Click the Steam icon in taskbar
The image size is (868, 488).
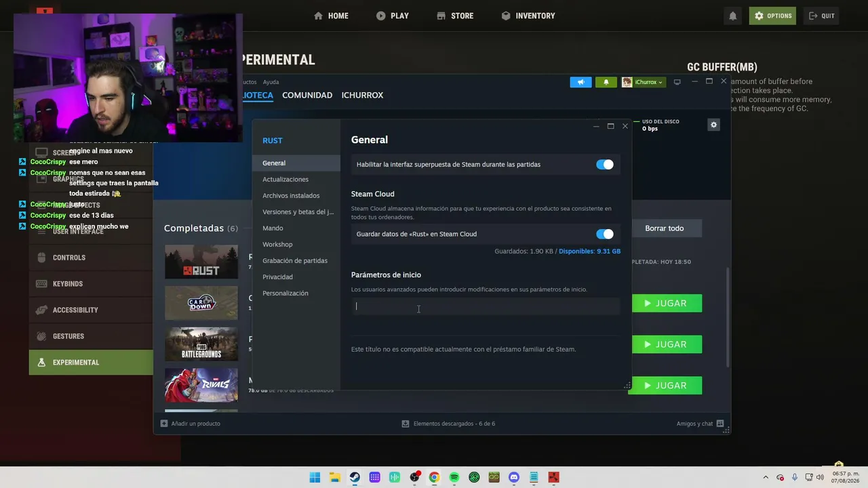pyautogui.click(x=355, y=477)
